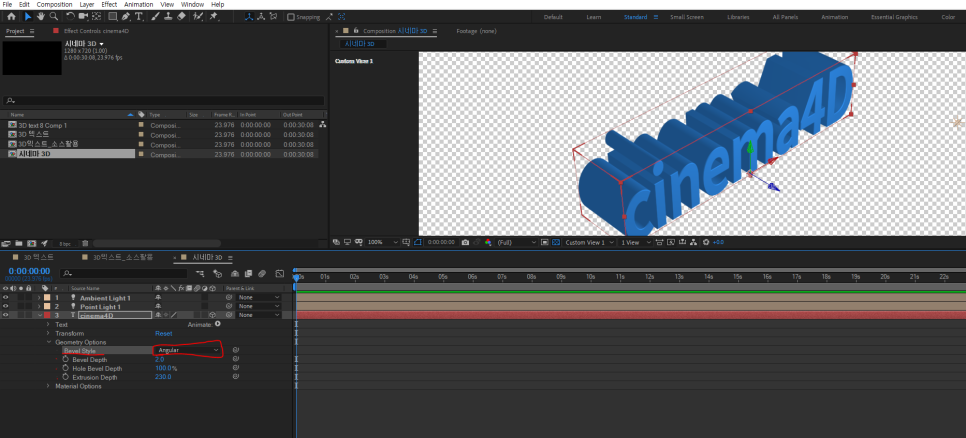Switch to View Axis mode
Viewport: 966px width, 438px height.
click(275, 17)
